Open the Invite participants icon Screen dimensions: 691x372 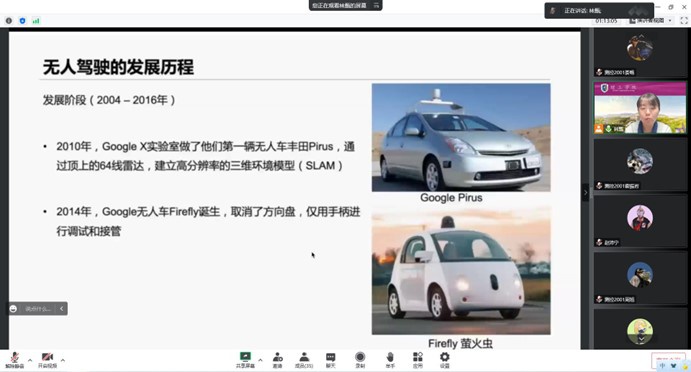277,360
